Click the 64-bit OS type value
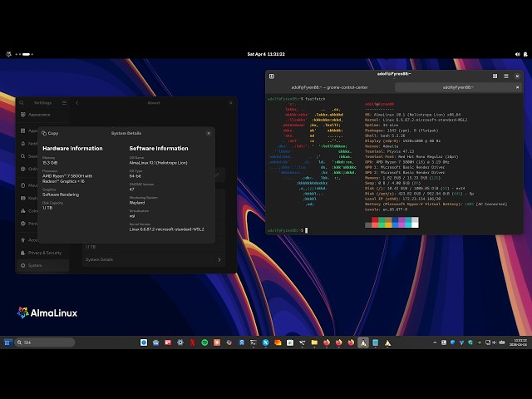Viewport: 532px width, 399px height. pyautogui.click(x=135, y=176)
